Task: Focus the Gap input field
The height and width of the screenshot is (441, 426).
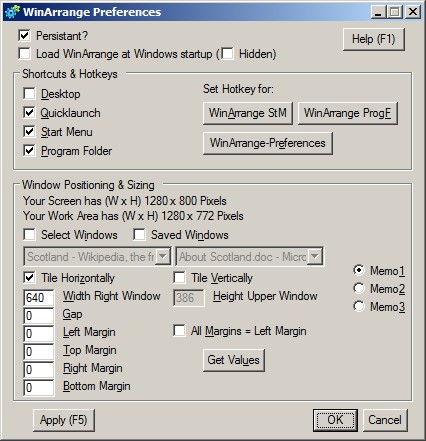Action: click(x=39, y=316)
